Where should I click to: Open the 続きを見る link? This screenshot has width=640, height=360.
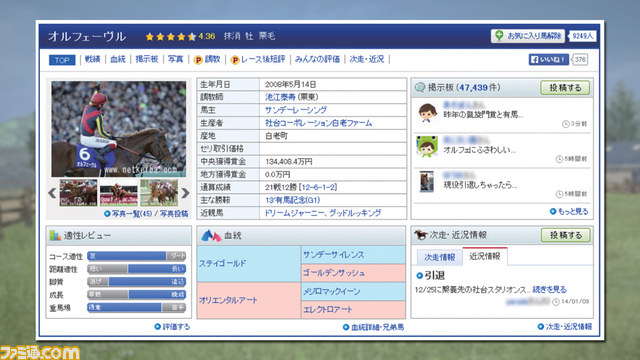[549, 289]
